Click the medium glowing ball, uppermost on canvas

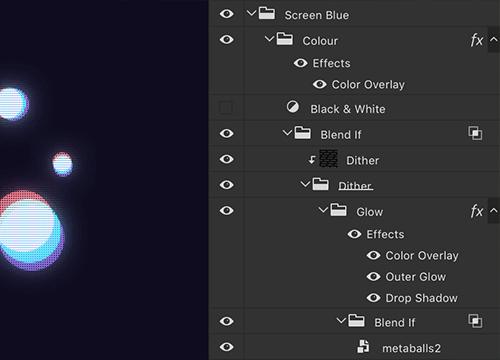(x=14, y=104)
